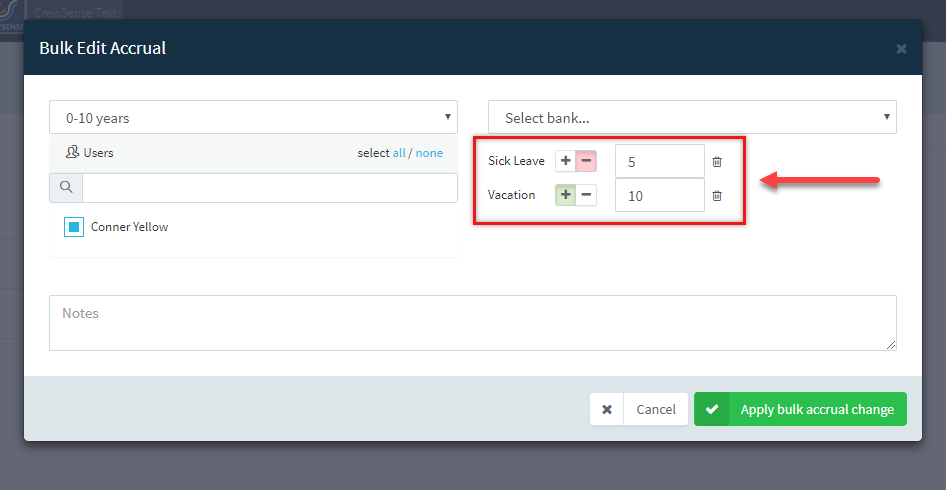Screen dimensions: 946x490
Task: Apply bulk accrual change
Action: tap(801, 409)
